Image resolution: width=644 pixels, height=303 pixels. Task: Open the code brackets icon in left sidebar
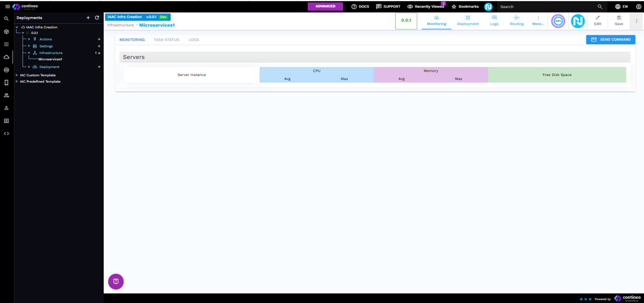pyautogui.click(x=6, y=134)
